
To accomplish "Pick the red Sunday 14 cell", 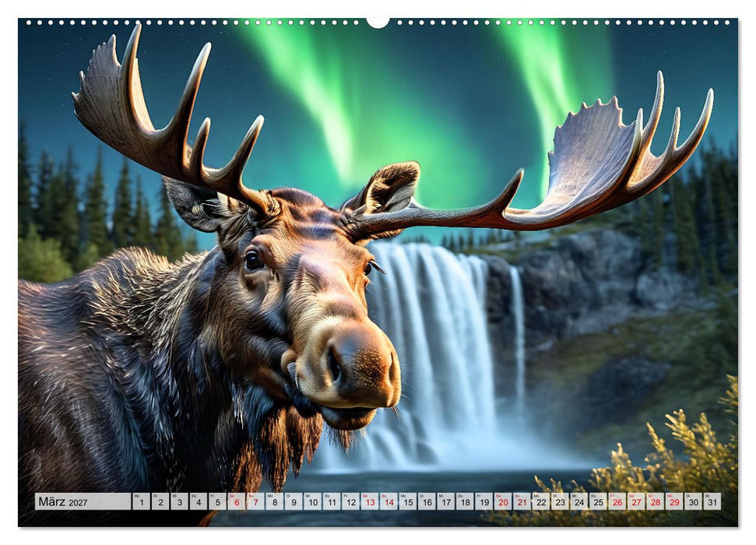I will (x=389, y=501).
